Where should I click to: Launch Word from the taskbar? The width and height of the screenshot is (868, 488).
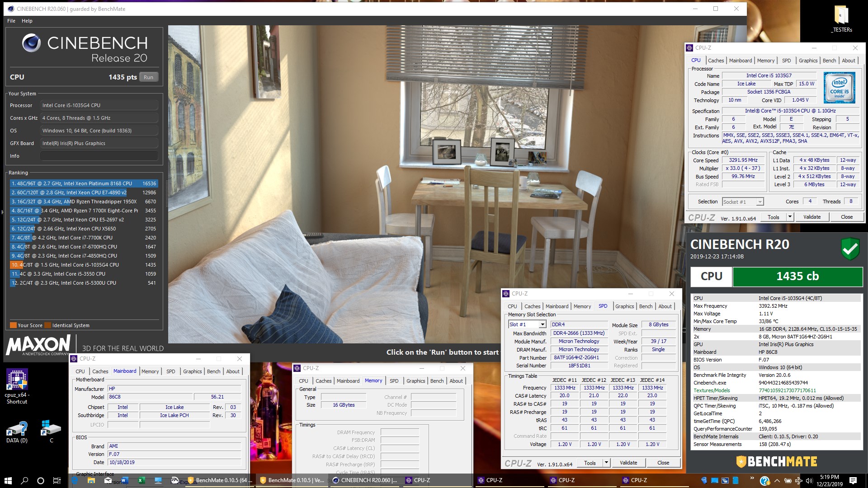coord(125,480)
